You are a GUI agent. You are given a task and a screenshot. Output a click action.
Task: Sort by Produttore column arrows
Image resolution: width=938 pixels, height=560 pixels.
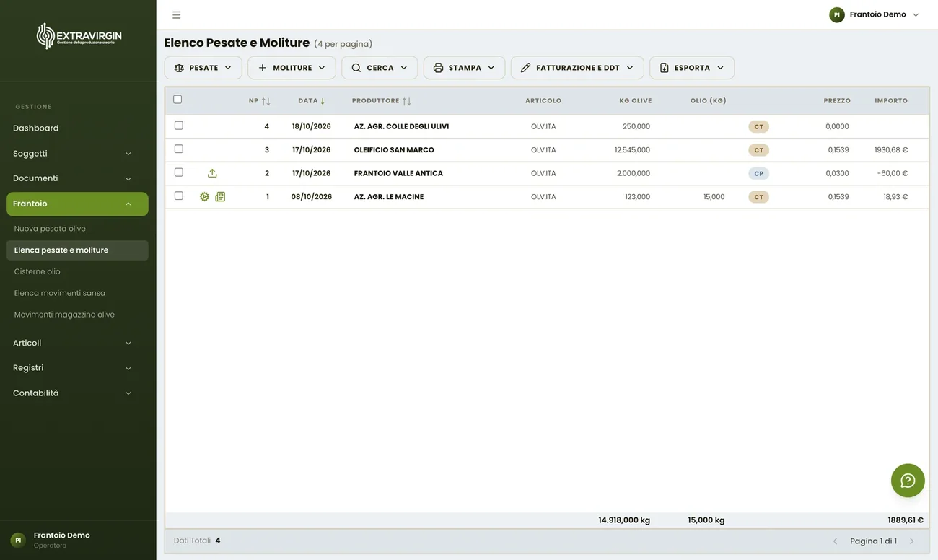407,101
